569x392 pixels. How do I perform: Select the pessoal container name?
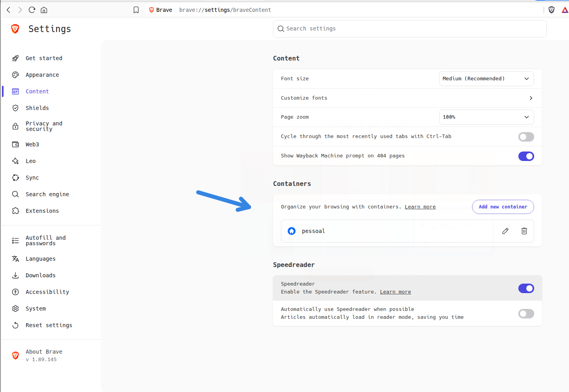(313, 231)
